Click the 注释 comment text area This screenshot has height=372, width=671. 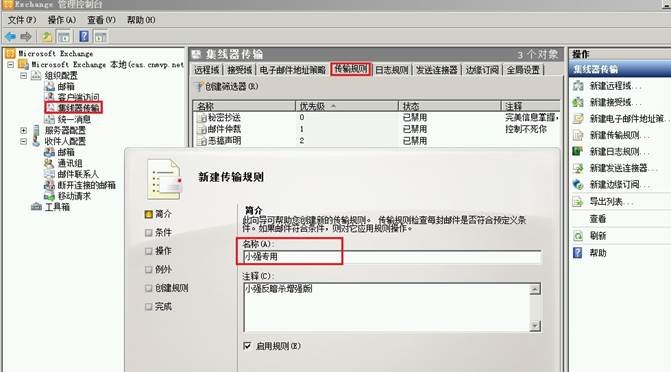(x=386, y=307)
